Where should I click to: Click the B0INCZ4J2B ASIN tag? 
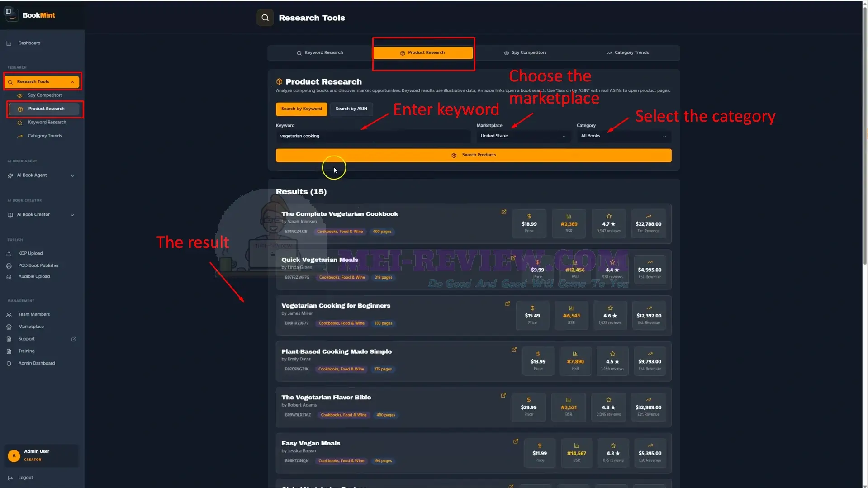coord(296,232)
